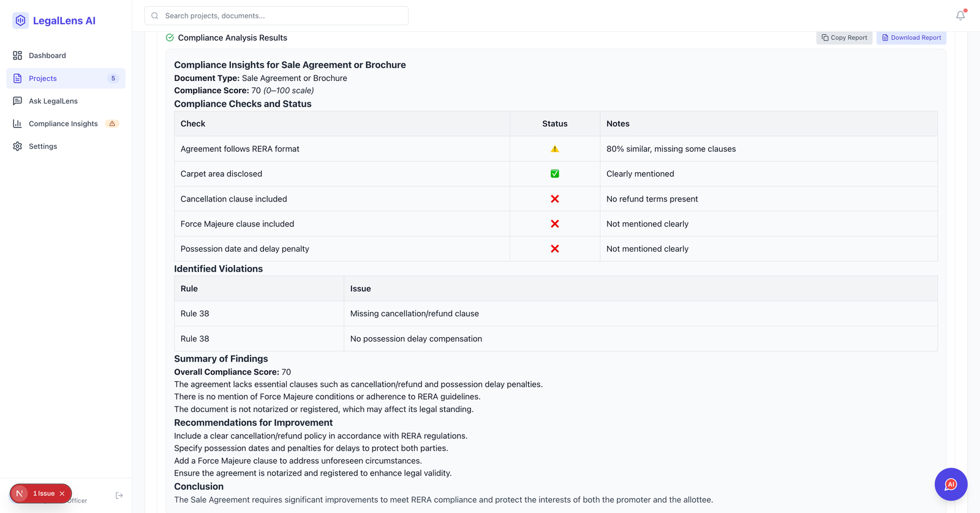Select 'Possession date and delay penalty' cell
The width and height of the screenshot is (980, 513).
pos(342,249)
